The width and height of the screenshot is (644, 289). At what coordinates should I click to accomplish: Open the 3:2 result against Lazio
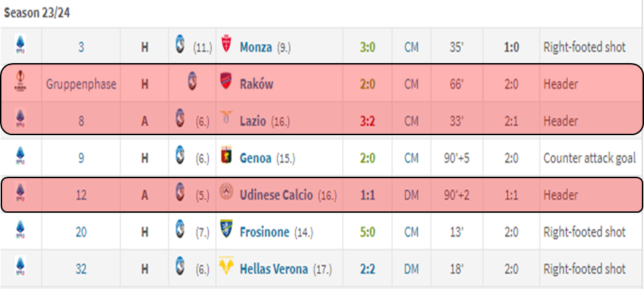(x=367, y=121)
